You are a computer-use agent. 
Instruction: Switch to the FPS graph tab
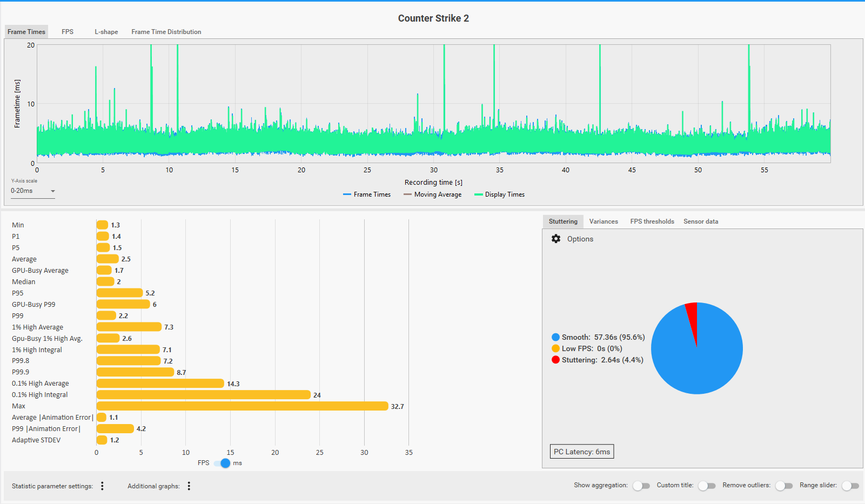point(68,32)
